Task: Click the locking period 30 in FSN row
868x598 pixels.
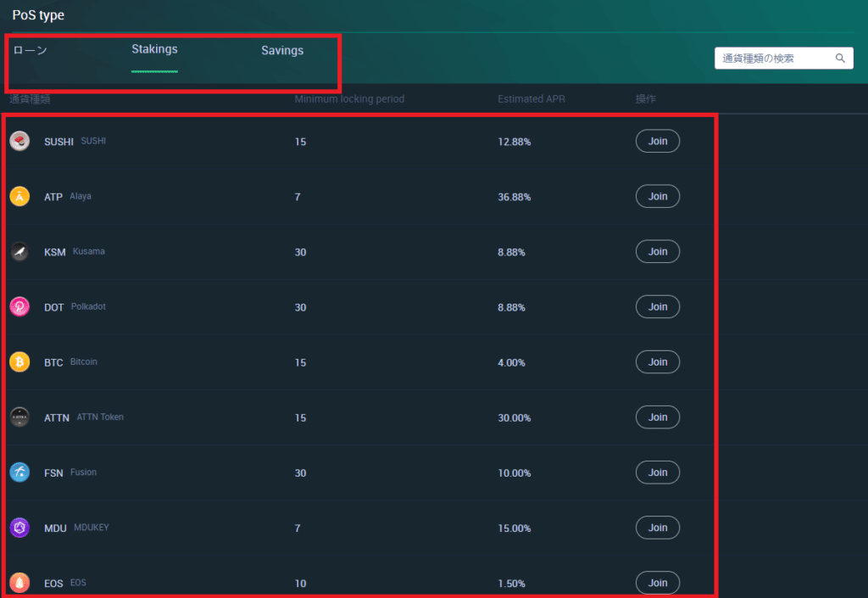Action: [x=301, y=473]
